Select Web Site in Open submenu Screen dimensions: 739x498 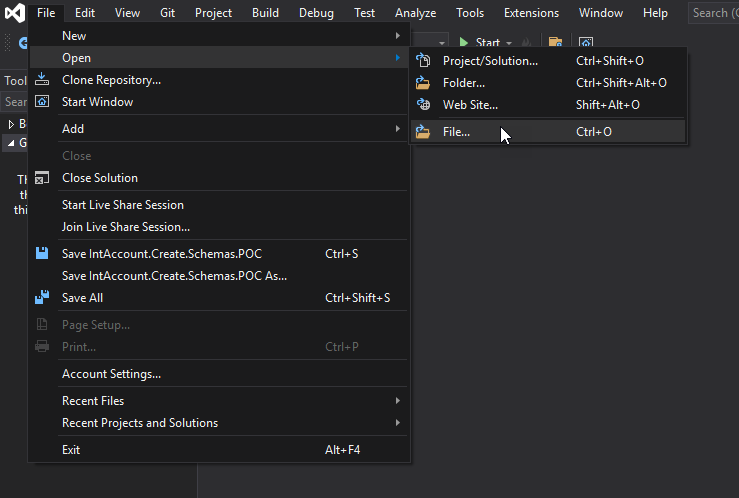point(548,105)
